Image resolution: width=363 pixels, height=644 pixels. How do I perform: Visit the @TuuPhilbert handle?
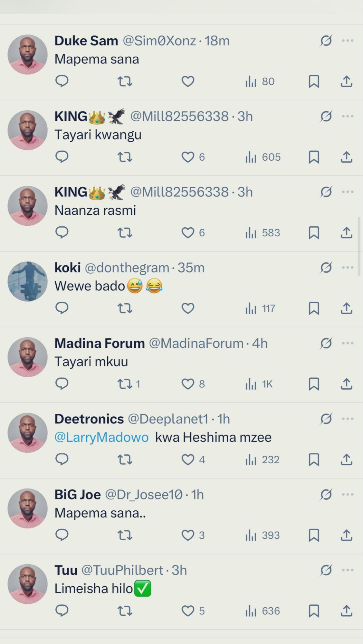pos(122,570)
